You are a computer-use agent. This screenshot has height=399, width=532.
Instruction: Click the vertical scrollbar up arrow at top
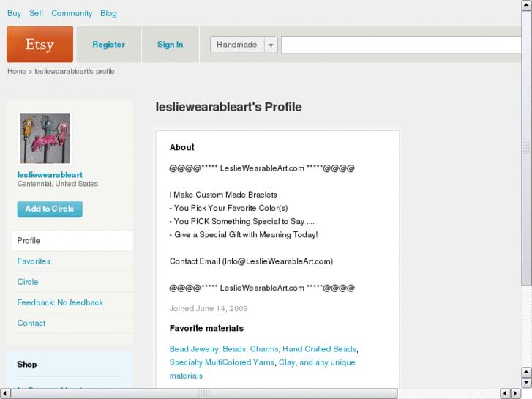pos(527,5)
